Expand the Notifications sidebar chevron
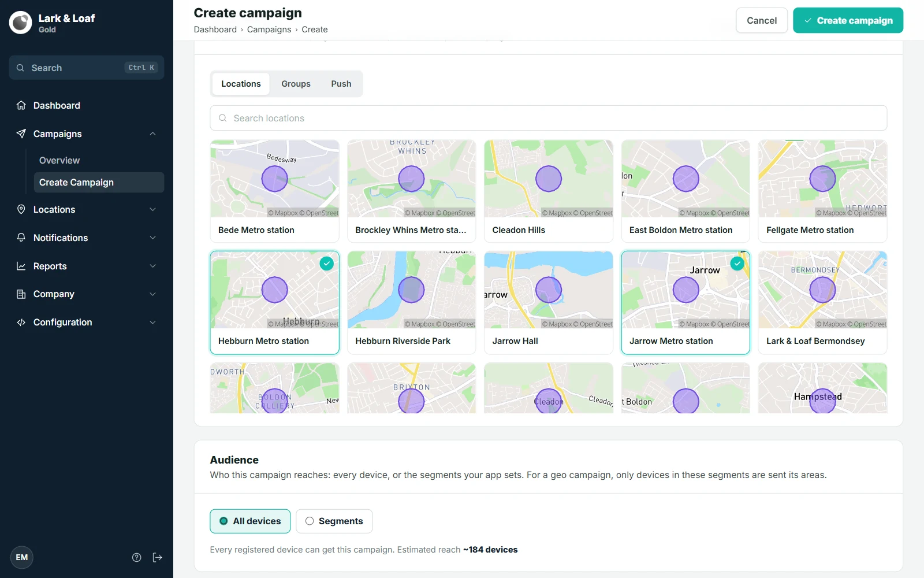 pos(152,238)
